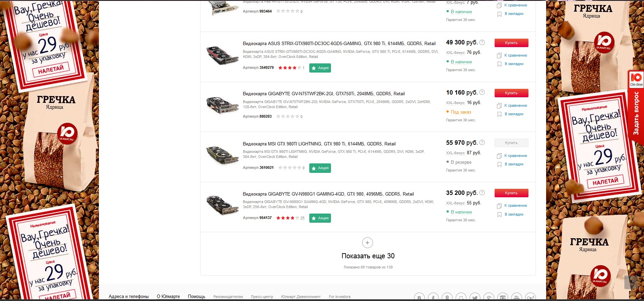The height and width of the screenshot is (301, 644).
Task: Click the Акция badge on the ASUS STRIX card
Action: [x=320, y=68]
